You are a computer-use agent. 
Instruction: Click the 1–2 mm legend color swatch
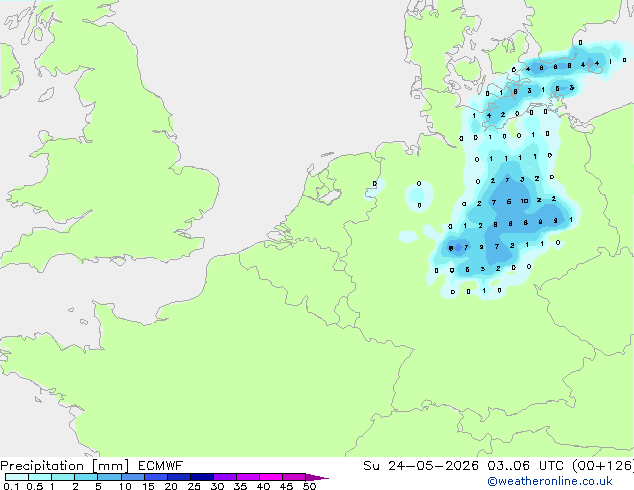63,477
